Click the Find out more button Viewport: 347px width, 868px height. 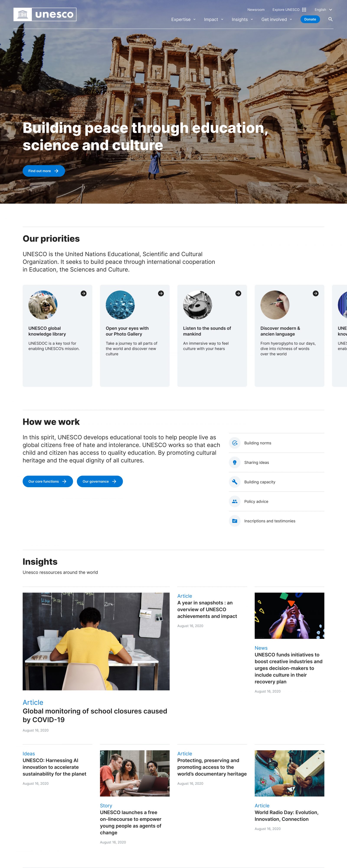[44, 171]
